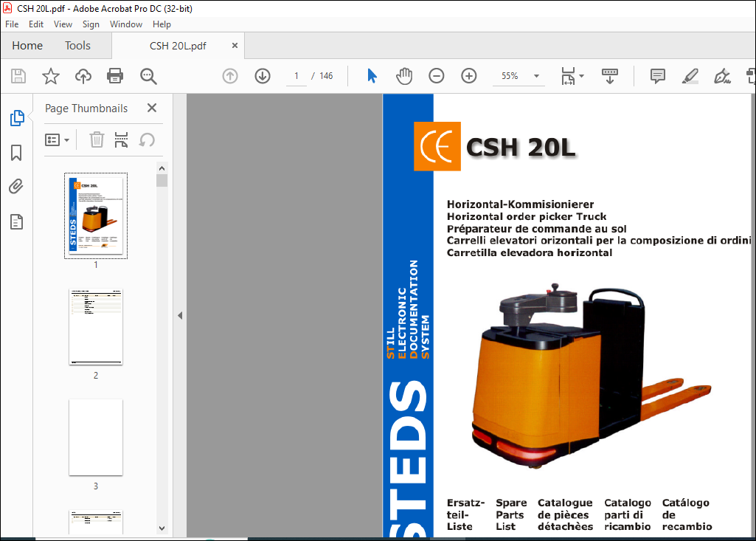Open the Attachments paperclip icon
The image size is (756, 541).
16,187
